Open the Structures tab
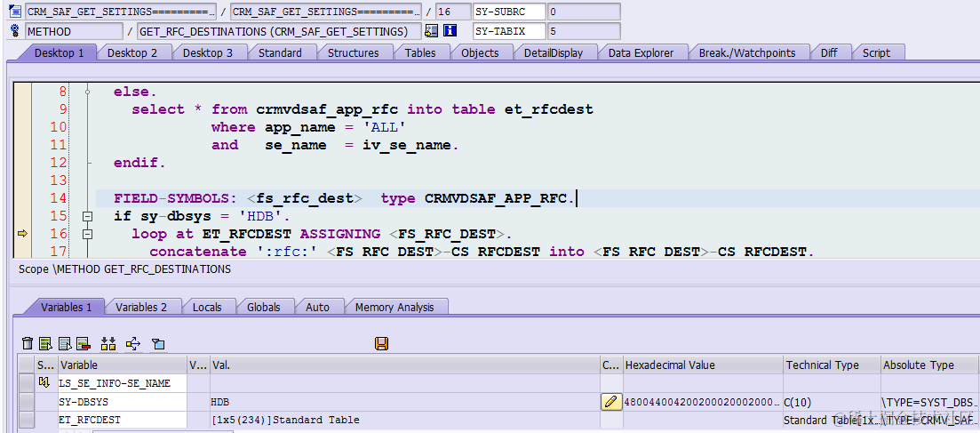 353,52
